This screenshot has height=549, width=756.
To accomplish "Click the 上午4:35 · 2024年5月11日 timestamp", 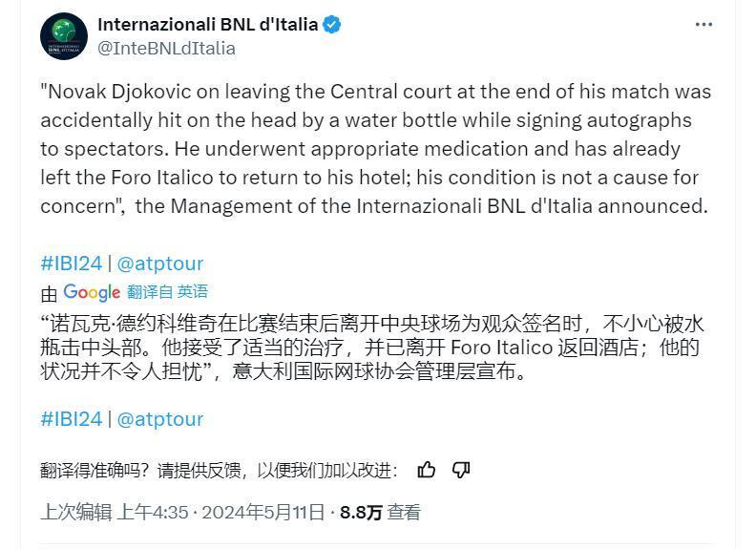I will pos(220,513).
